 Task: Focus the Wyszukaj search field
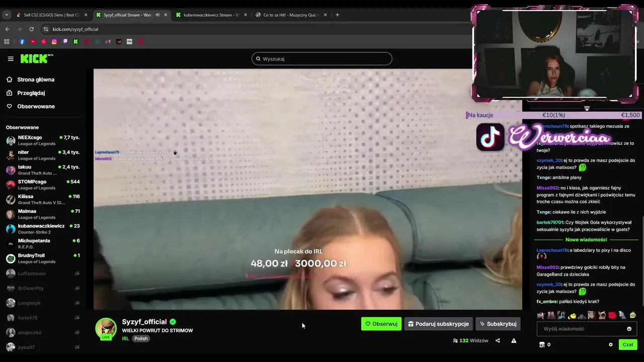coord(322,59)
